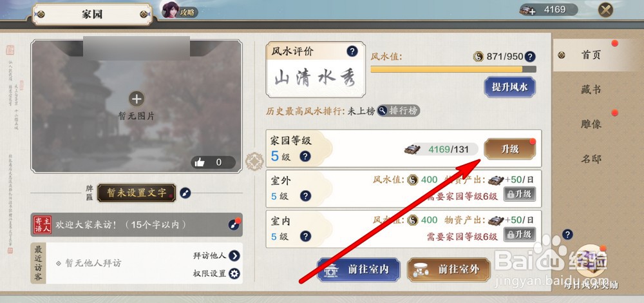The width and height of the screenshot is (644, 303).
Task: Open help icon next to 室外 level
Action: tap(305, 196)
